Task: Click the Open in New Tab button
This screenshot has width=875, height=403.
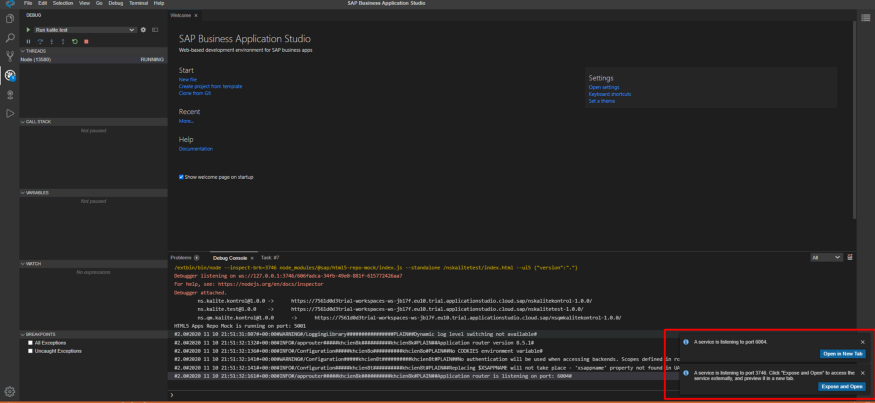Action: (x=843, y=354)
